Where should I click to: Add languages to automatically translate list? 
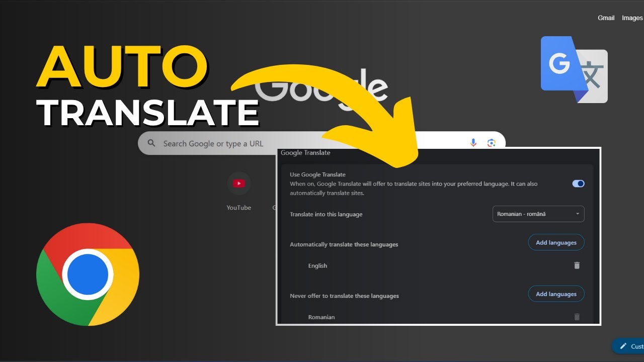pyautogui.click(x=556, y=242)
